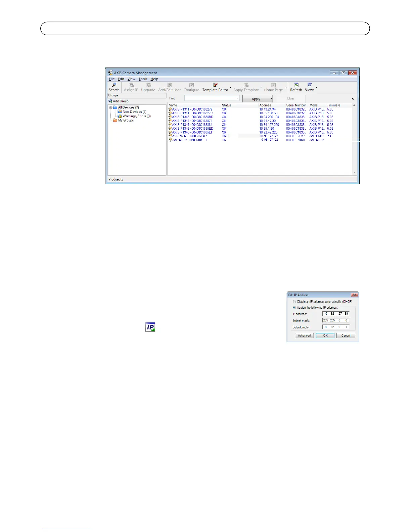This screenshot has width=411, height=532.
Task: Open the Template Editor dropdown arrow
Action: 230,87
